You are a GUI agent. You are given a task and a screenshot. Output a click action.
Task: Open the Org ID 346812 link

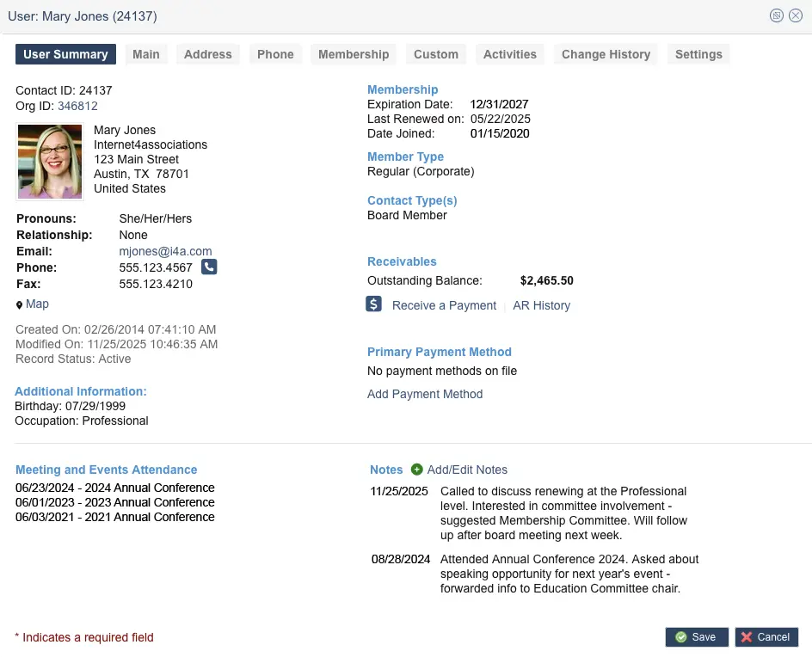(x=77, y=106)
